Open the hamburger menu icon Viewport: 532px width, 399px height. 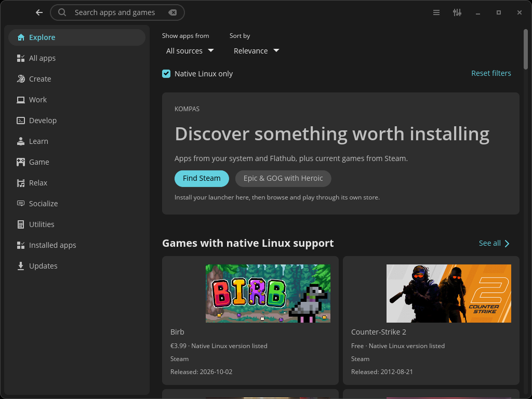[x=436, y=12]
